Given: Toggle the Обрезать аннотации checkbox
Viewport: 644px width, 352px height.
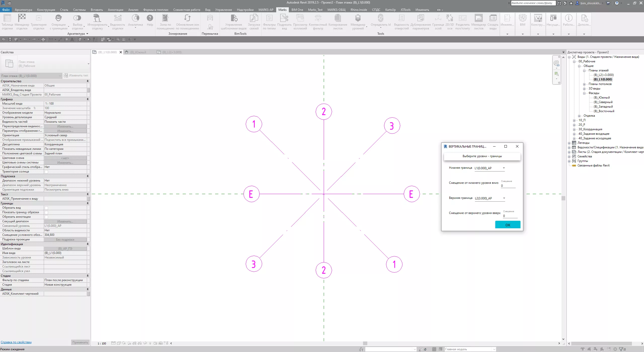Looking at the screenshot, I should pos(46,217).
